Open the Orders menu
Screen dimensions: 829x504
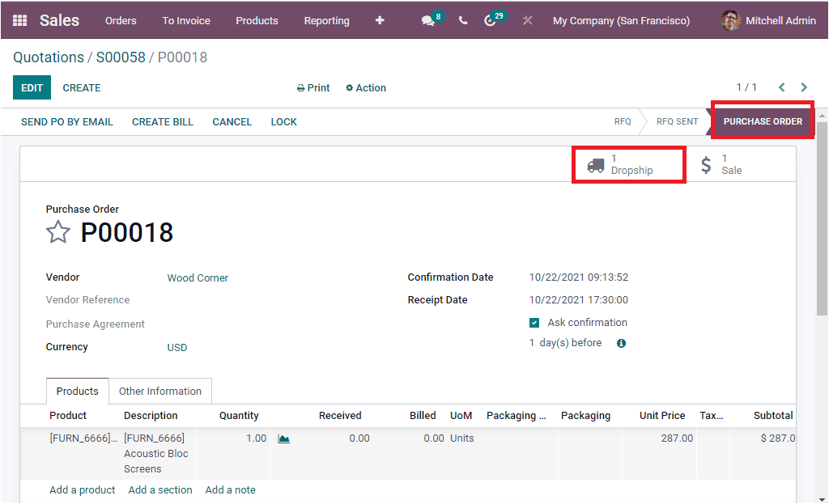121,20
